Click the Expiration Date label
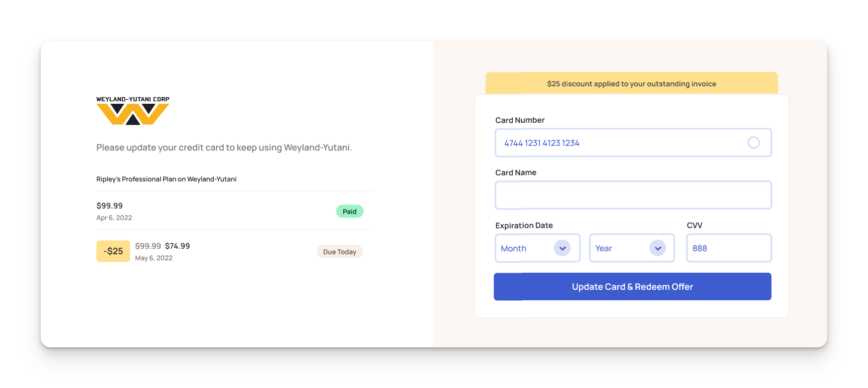The height and width of the screenshot is (388, 868). point(524,226)
